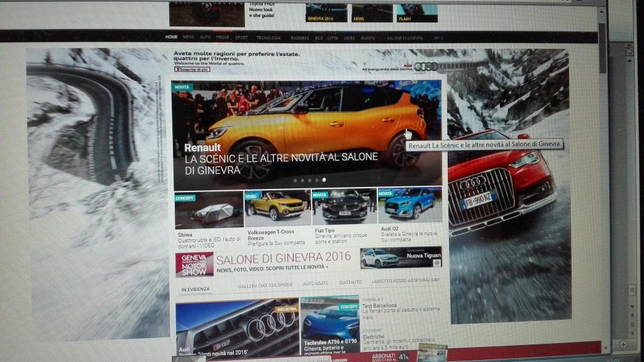Open the HOME menu item
This screenshot has width=644, height=362.
[x=171, y=37]
